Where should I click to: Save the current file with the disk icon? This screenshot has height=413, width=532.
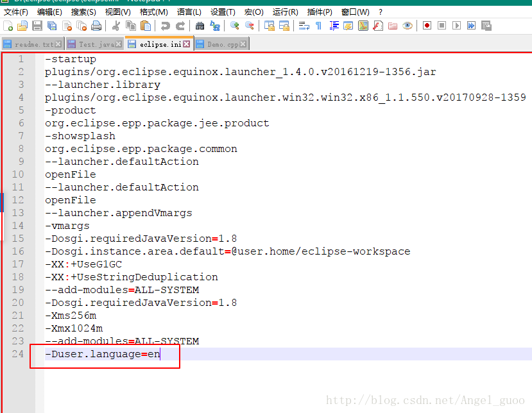[x=37, y=26]
